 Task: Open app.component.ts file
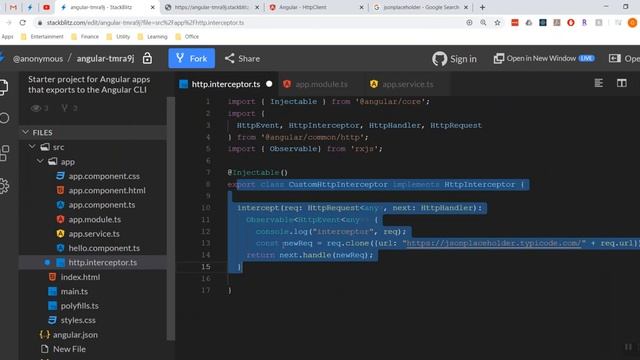tap(102, 205)
